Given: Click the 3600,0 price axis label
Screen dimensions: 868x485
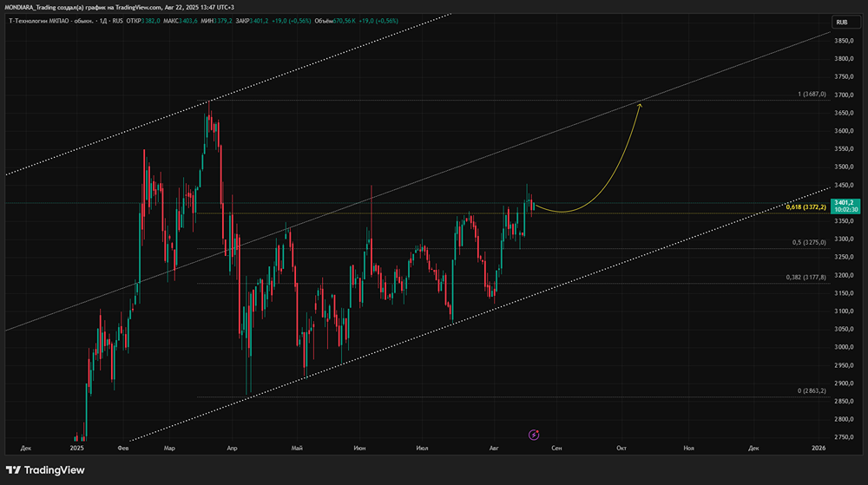Looking at the screenshot, I should pos(844,131).
